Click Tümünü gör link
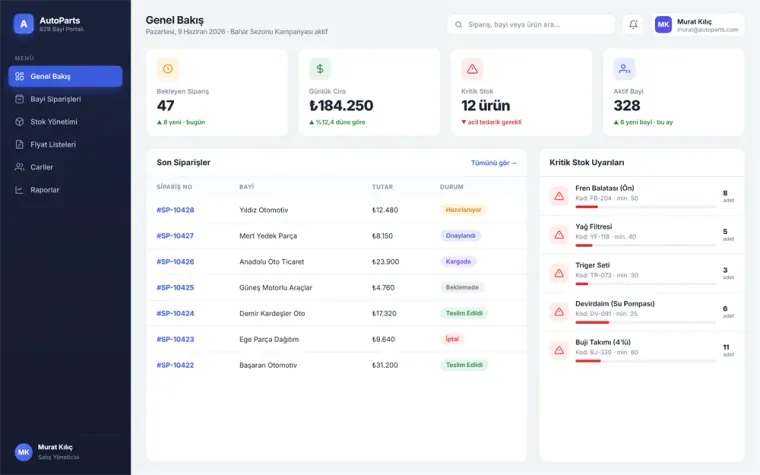This screenshot has width=760, height=475. (x=493, y=163)
